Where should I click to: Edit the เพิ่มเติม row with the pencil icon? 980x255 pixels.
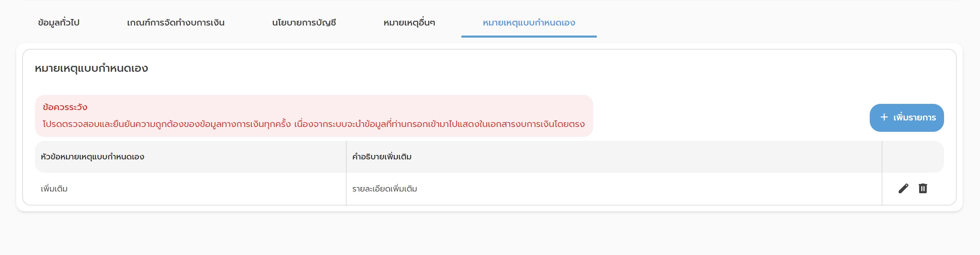coord(903,188)
